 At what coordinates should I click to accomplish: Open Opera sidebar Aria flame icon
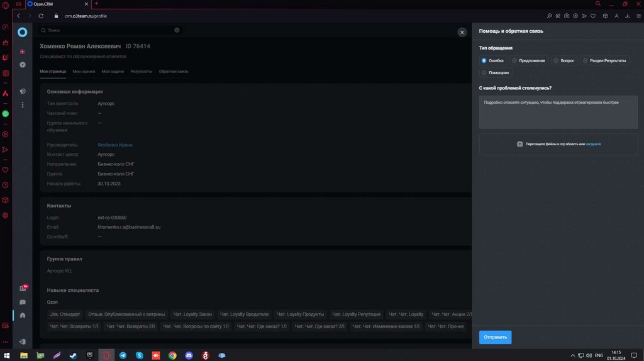click(5, 94)
